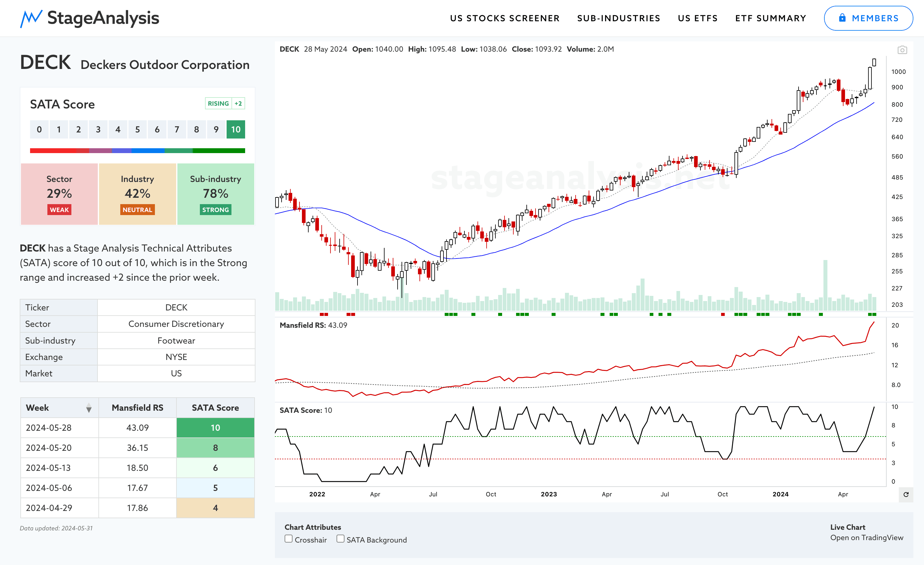
Task: Click the US market value
Action: [176, 373]
